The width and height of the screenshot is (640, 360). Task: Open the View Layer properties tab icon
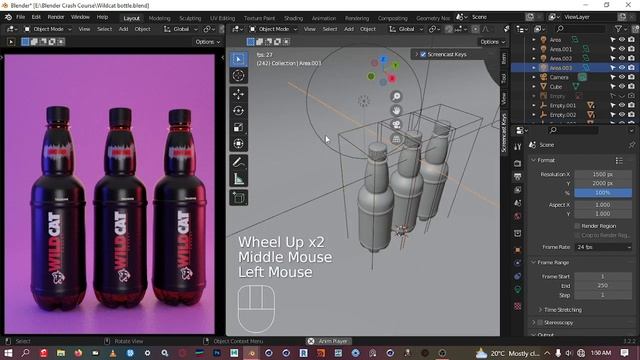(518, 190)
